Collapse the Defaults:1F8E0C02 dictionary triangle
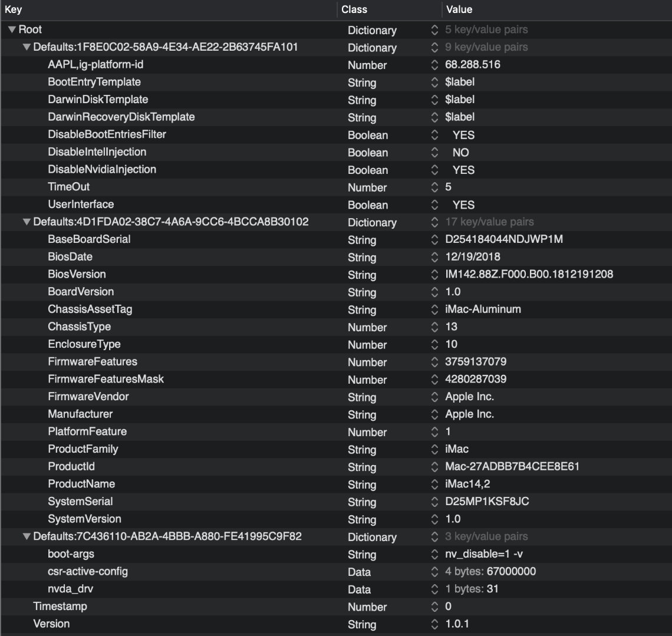Image resolution: width=672 pixels, height=636 pixels. (x=27, y=47)
